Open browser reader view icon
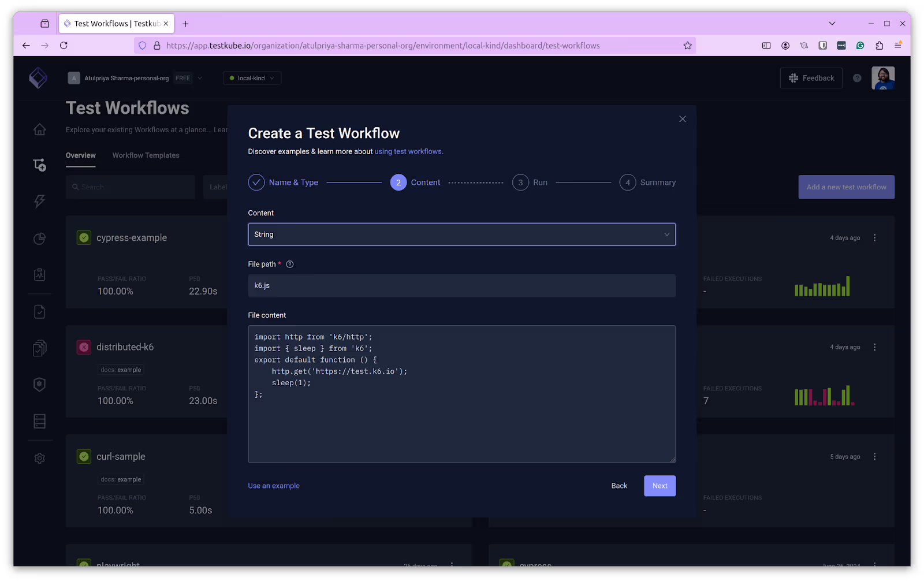 [766, 46]
